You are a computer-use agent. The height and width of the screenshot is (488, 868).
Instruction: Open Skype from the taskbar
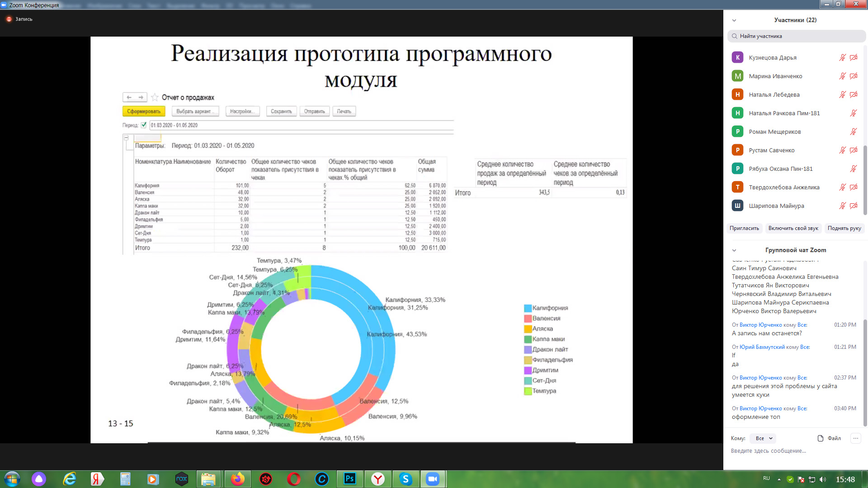click(406, 479)
